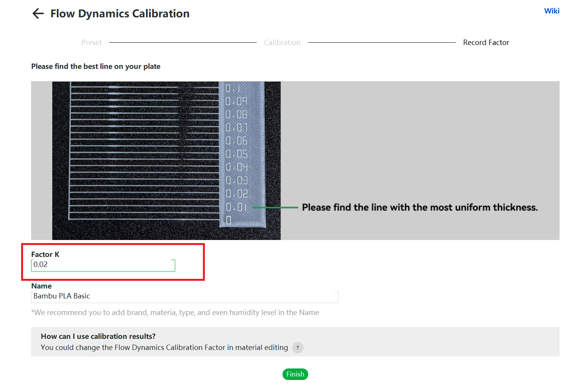Select the Calibration step
Screen dimensions: 588x385
coord(282,43)
